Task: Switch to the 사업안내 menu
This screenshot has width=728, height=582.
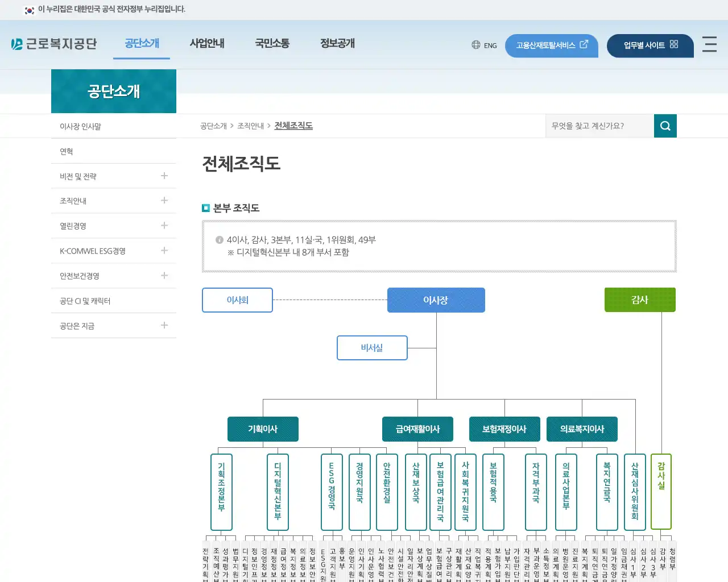Action: click(207, 43)
